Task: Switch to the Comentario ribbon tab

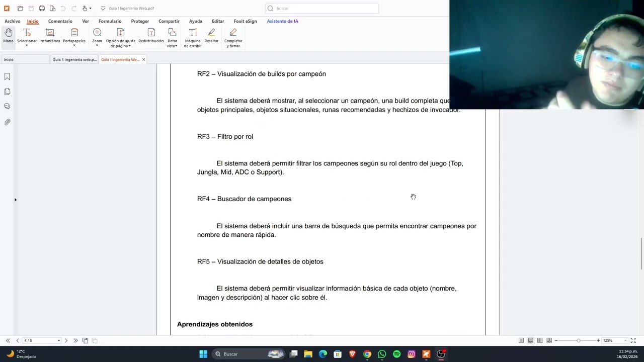Action: click(x=60, y=21)
